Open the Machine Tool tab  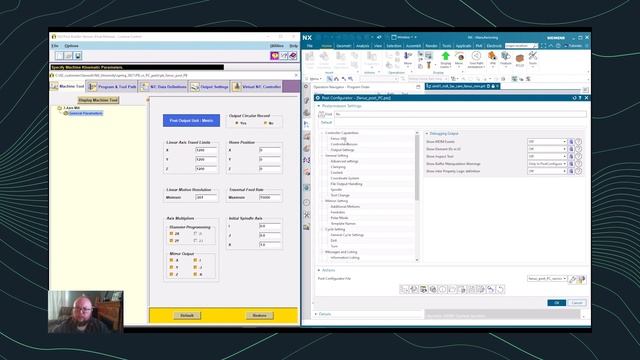click(68, 87)
